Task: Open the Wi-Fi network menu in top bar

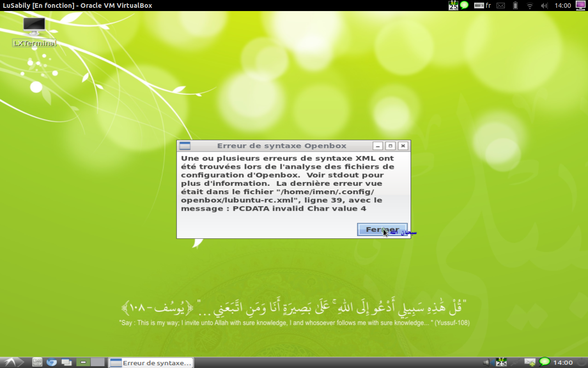Action: point(530,6)
